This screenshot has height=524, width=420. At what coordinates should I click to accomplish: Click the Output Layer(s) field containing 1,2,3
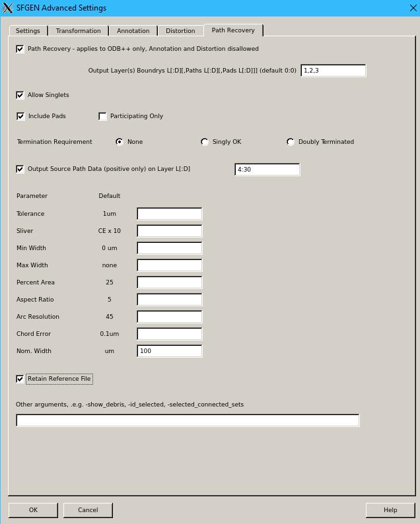333,71
